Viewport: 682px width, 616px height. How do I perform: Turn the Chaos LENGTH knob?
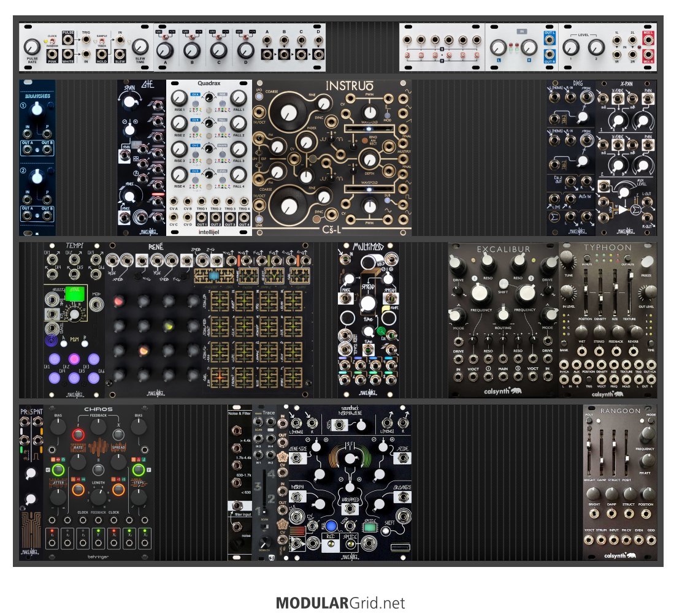coord(98,496)
